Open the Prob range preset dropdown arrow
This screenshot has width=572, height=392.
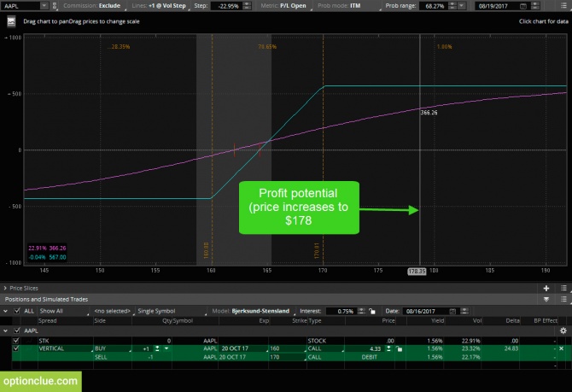point(462,6)
